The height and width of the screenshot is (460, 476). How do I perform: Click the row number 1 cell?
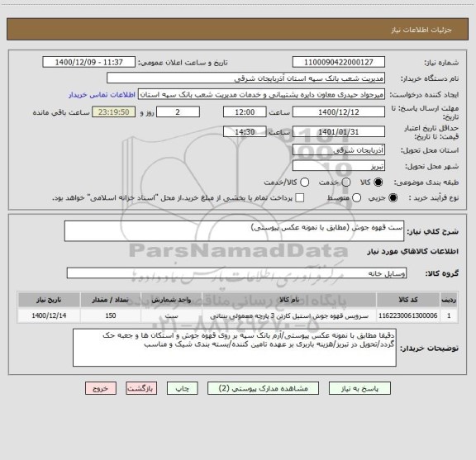[x=449, y=315]
